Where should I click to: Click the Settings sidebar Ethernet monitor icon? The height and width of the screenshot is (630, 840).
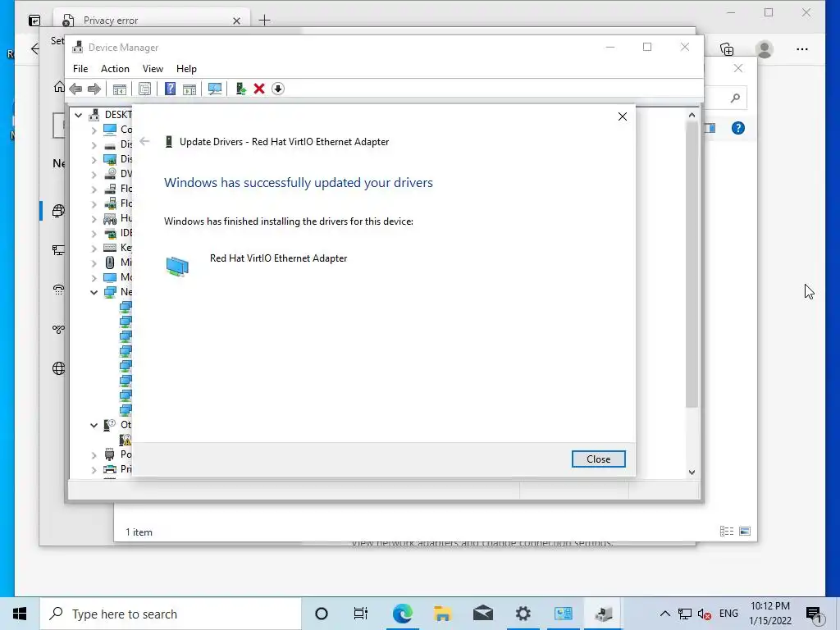(x=58, y=250)
